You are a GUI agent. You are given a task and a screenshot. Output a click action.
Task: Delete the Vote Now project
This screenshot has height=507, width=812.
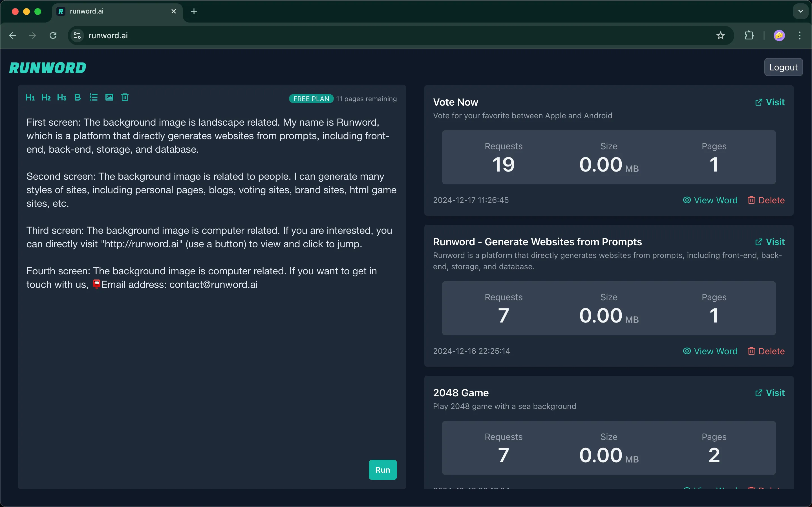tap(767, 200)
